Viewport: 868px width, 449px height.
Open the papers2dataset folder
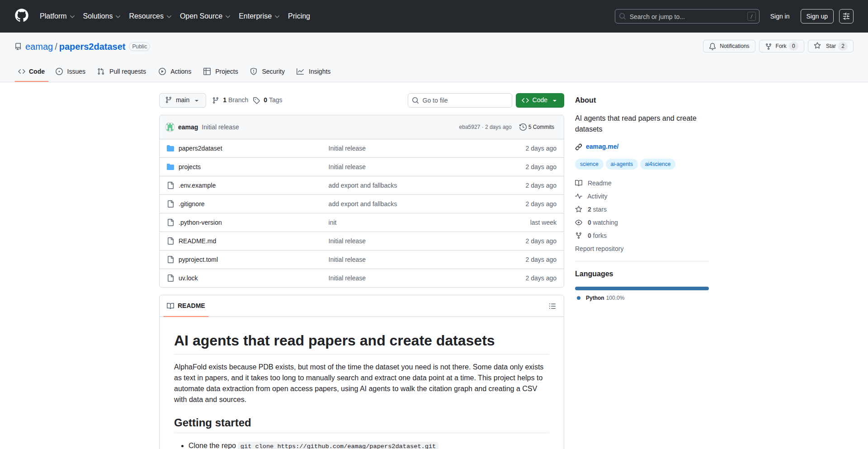[x=200, y=148]
